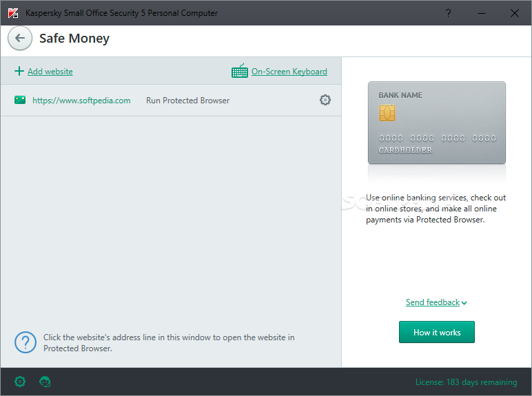Click the Protected Browser description text

point(436,209)
